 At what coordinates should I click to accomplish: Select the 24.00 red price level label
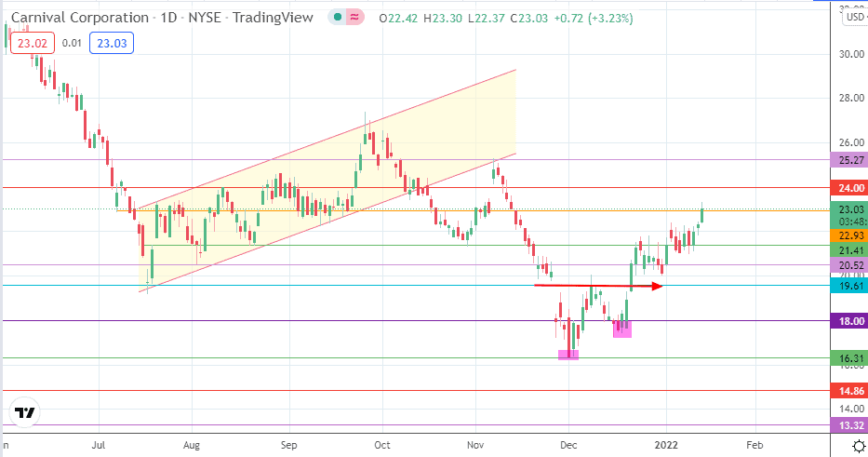click(x=849, y=188)
